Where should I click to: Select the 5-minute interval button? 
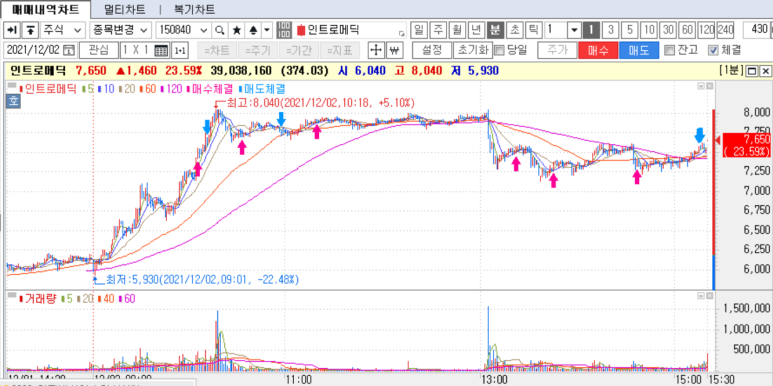(x=630, y=30)
